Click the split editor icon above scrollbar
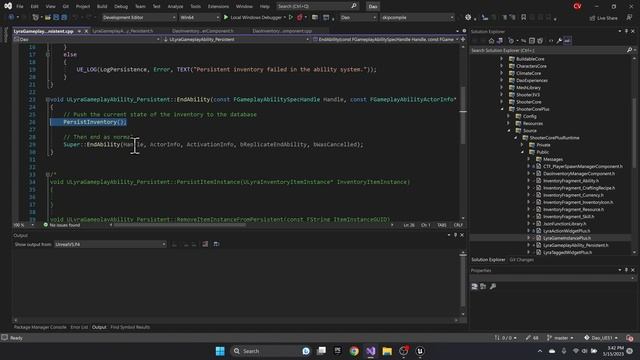The width and height of the screenshot is (640, 360). coord(463,40)
